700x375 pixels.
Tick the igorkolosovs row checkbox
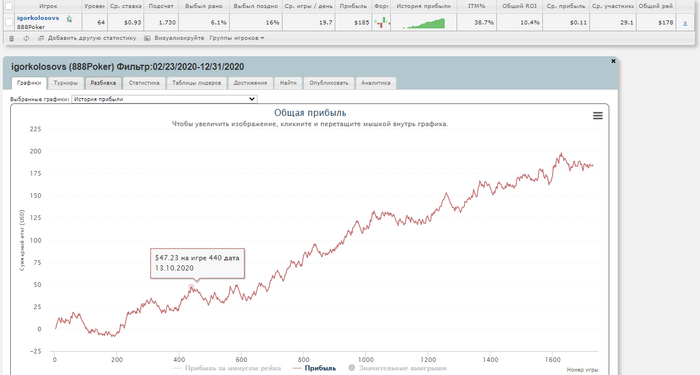pyautogui.click(x=8, y=22)
